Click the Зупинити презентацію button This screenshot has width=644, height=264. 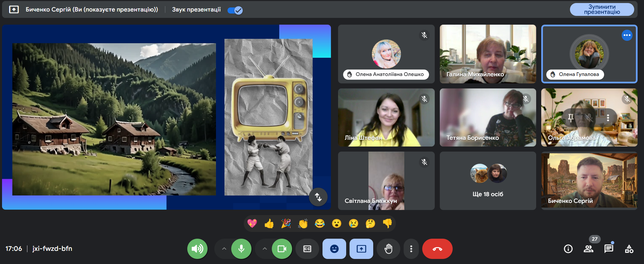pyautogui.click(x=602, y=9)
